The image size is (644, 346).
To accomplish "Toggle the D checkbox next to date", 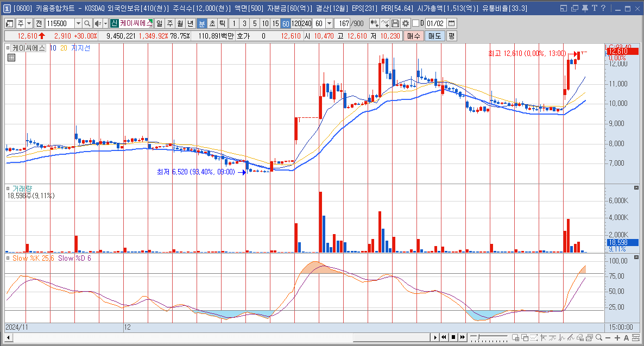I will pyautogui.click(x=415, y=23).
